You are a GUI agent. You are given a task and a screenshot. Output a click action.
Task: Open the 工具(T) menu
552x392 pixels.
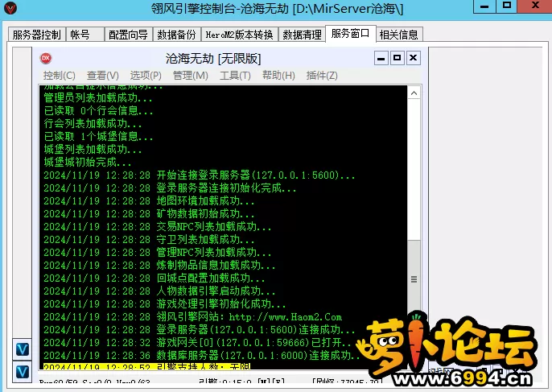point(235,76)
